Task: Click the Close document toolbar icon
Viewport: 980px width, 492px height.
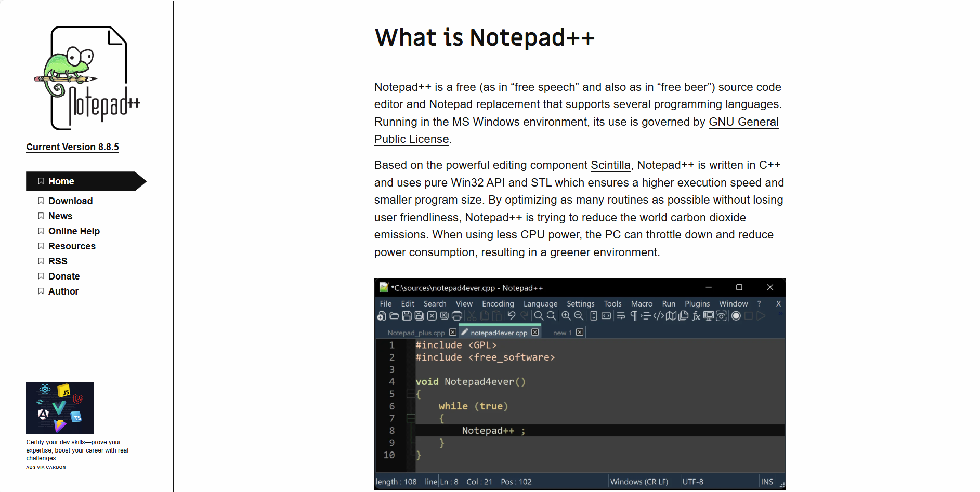Action: click(432, 316)
